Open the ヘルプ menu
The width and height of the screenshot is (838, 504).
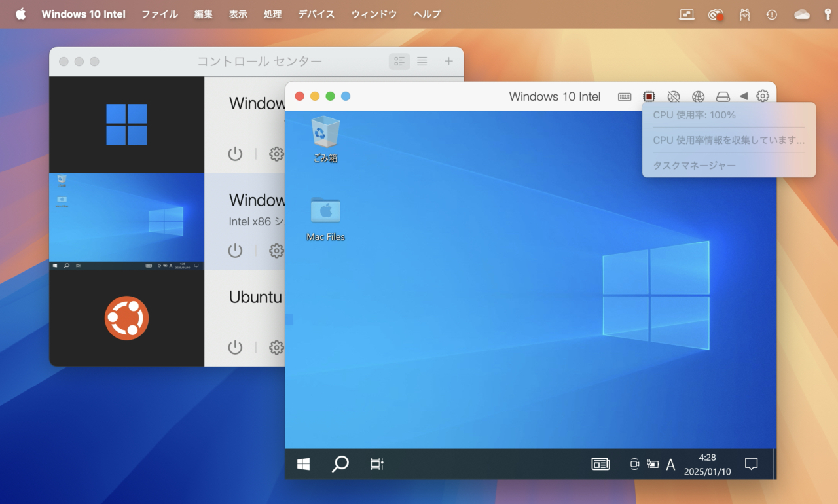(427, 14)
